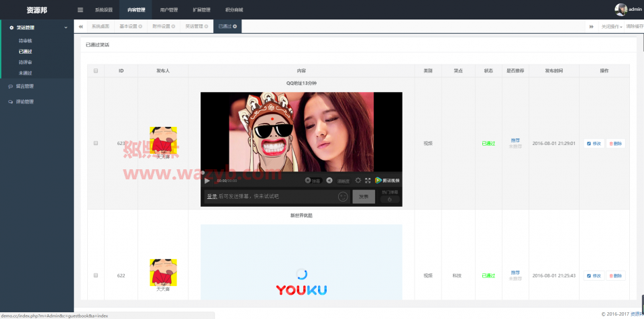Check the checkbox for row 622

[96, 275]
